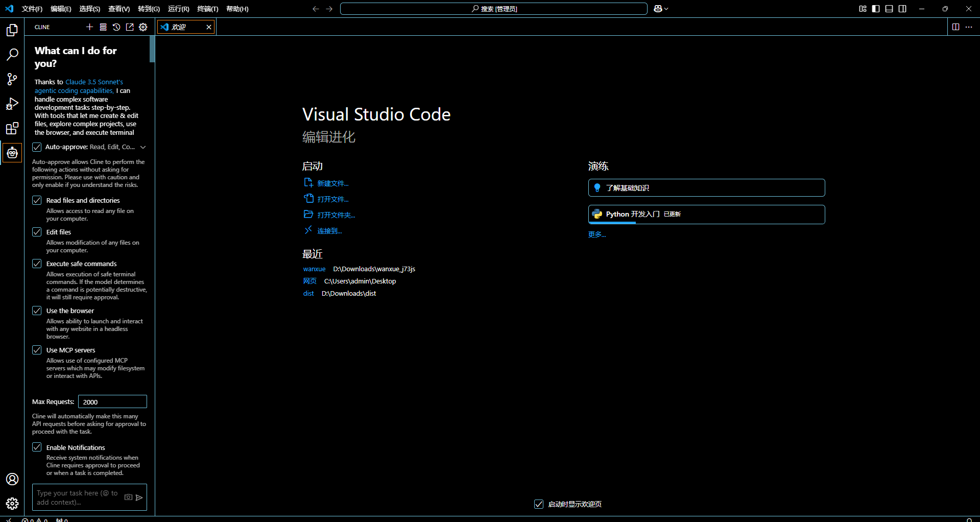Collapse the Auto-approve settings chevron
The height and width of the screenshot is (522, 980).
[x=143, y=147]
